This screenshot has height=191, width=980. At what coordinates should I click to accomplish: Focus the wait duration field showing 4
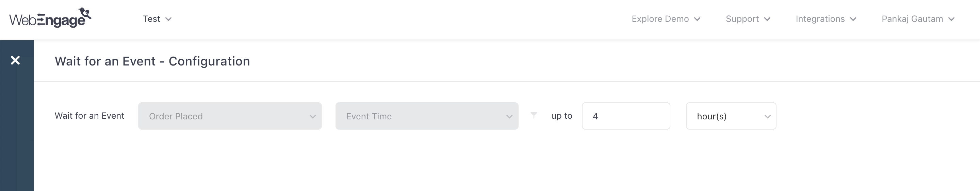[626, 116]
